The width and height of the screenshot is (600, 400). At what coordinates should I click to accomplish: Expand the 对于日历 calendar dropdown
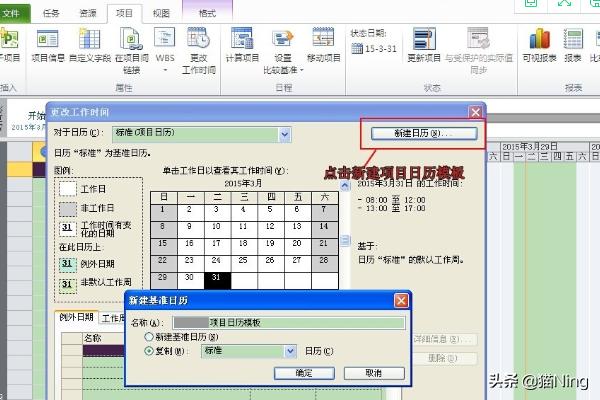coord(285,133)
